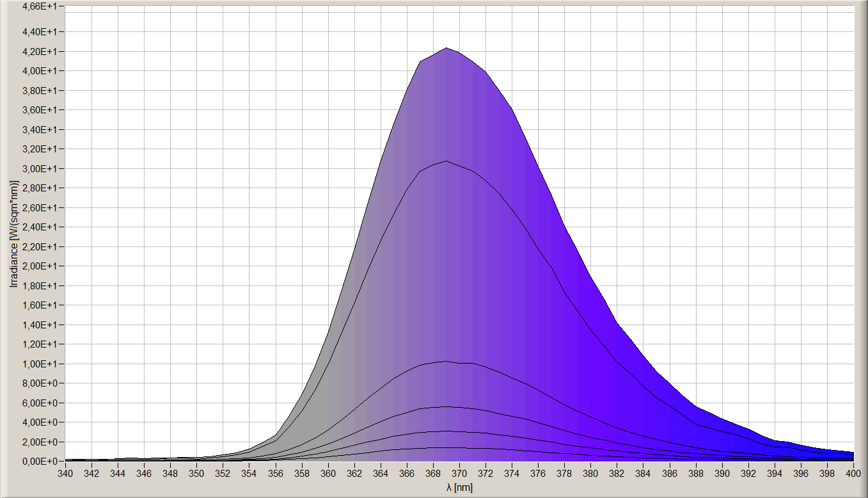Click y-axis tick label '3,00E+1'

click(x=40, y=168)
